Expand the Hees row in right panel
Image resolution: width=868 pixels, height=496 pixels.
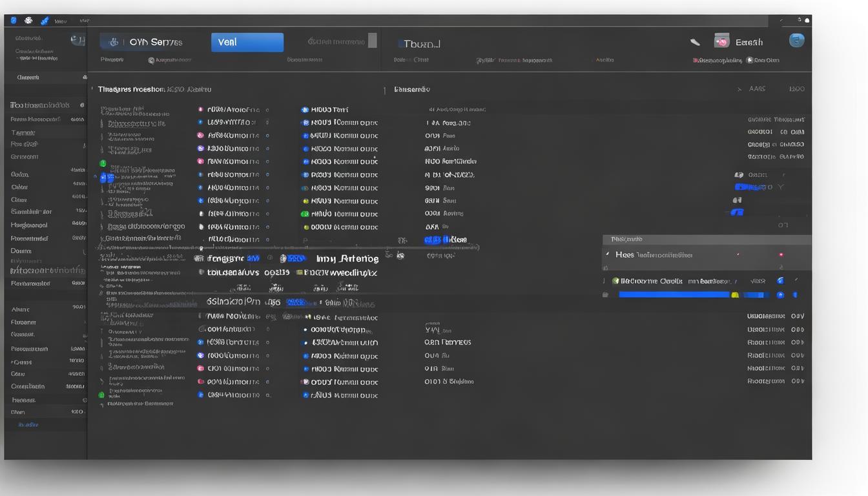point(607,254)
